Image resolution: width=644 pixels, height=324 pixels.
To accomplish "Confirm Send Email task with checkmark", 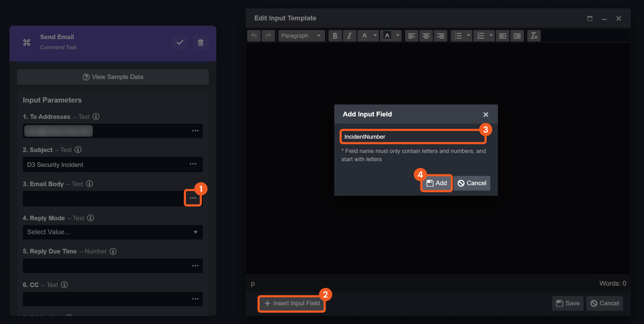I will click(180, 42).
